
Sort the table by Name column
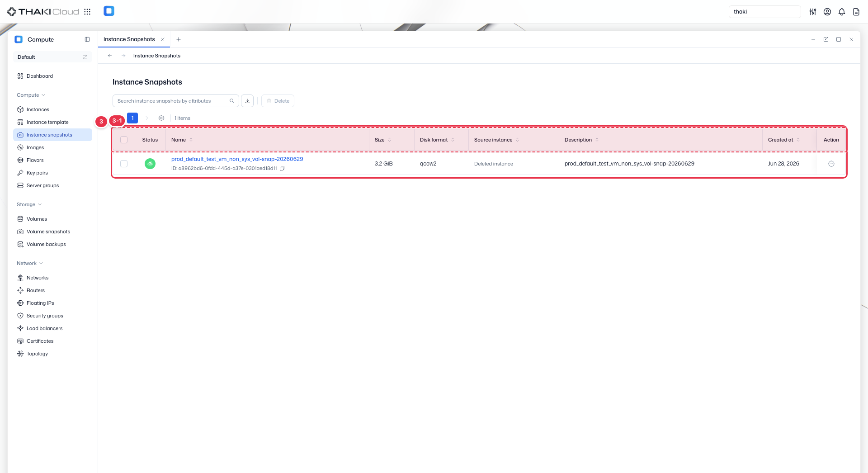pos(182,140)
